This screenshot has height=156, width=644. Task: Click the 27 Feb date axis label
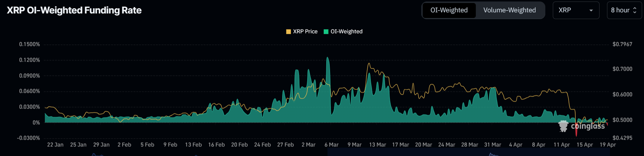[286, 144]
